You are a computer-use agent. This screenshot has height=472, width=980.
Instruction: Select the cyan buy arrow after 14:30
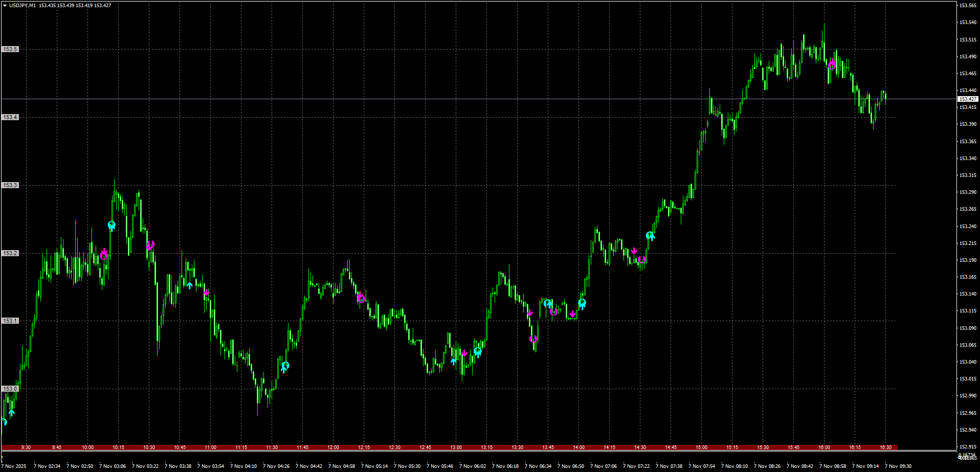[650, 236]
